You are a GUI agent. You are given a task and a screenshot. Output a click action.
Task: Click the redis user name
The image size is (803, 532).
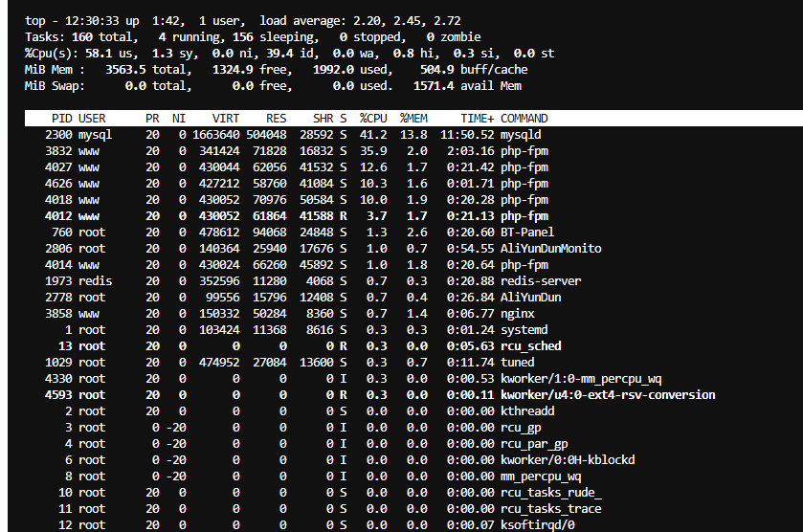click(x=96, y=281)
